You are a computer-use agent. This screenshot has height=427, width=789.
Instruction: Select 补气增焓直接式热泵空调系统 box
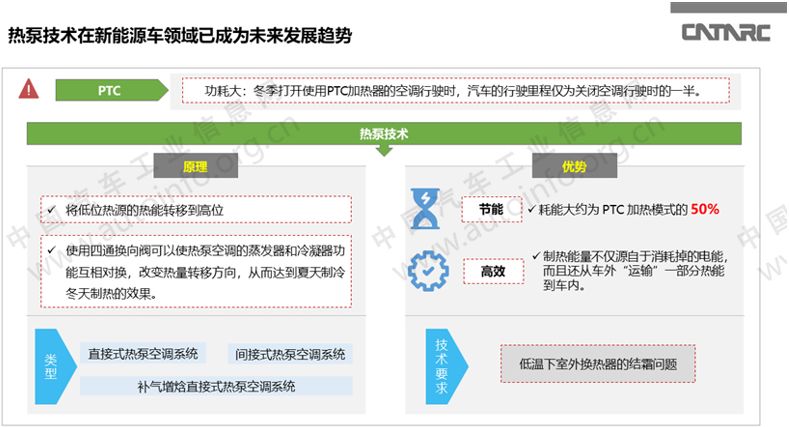point(216,386)
